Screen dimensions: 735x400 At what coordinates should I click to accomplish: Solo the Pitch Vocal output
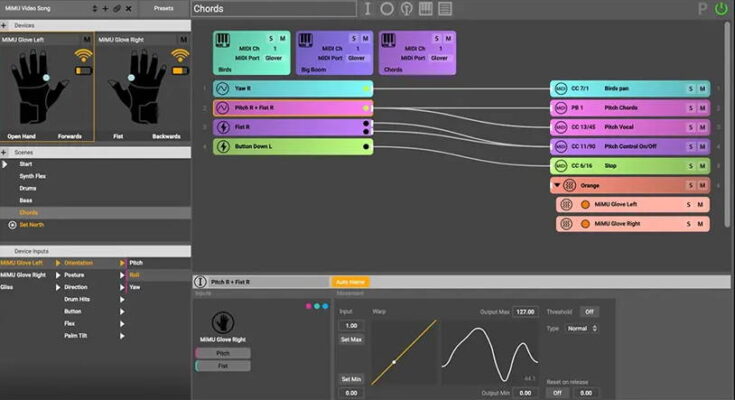(x=689, y=127)
